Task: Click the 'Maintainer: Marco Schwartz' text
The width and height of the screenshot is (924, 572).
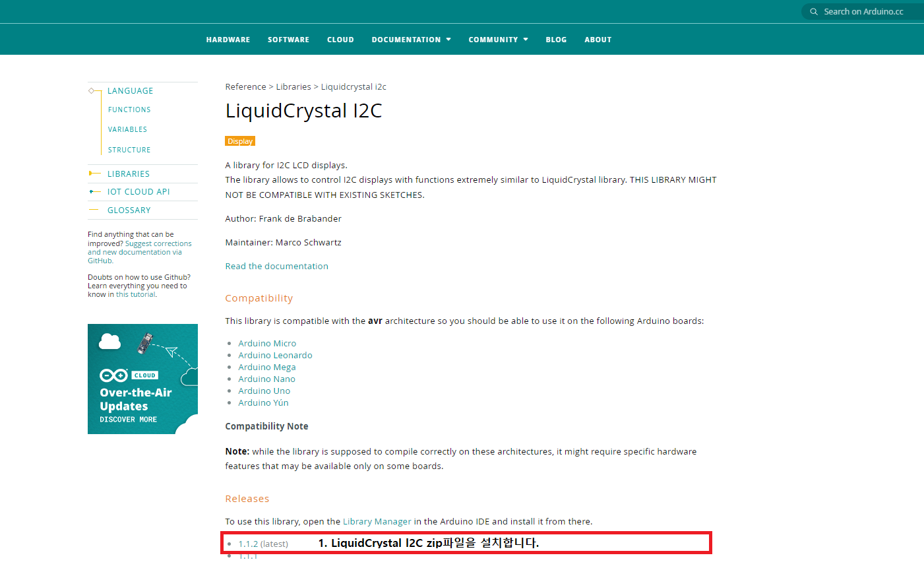Action: point(283,242)
